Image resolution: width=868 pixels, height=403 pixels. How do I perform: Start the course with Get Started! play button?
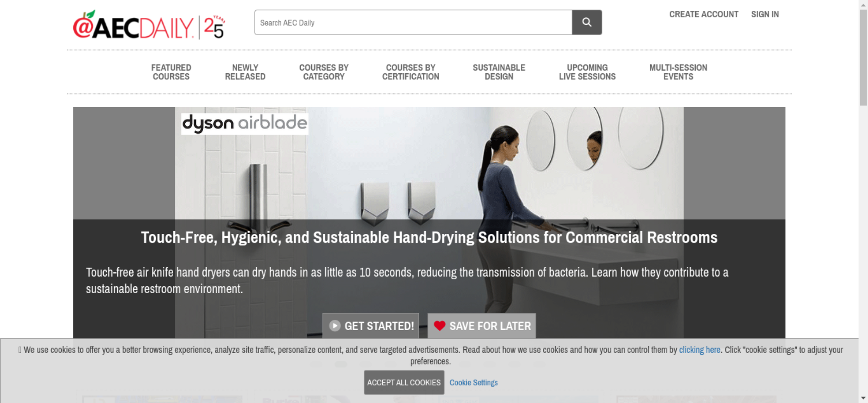[371, 326]
